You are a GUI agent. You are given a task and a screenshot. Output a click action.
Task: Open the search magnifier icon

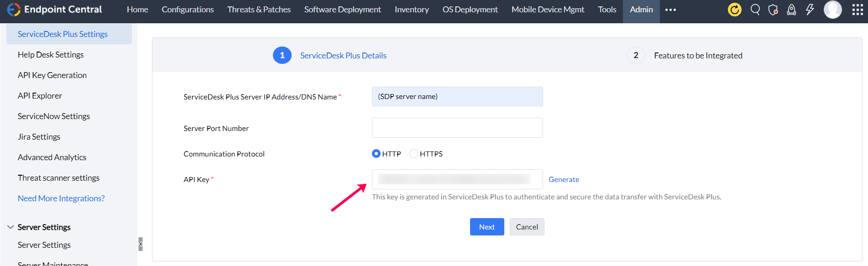pyautogui.click(x=755, y=10)
